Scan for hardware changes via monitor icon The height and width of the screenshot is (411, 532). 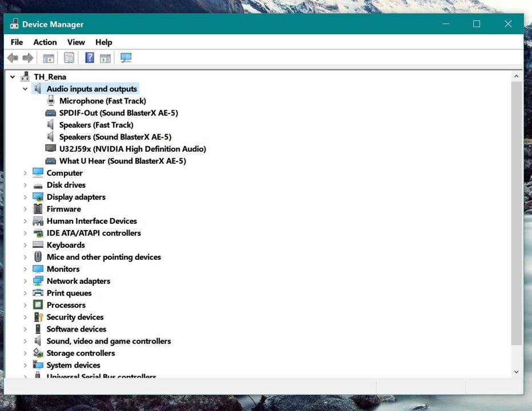(126, 58)
